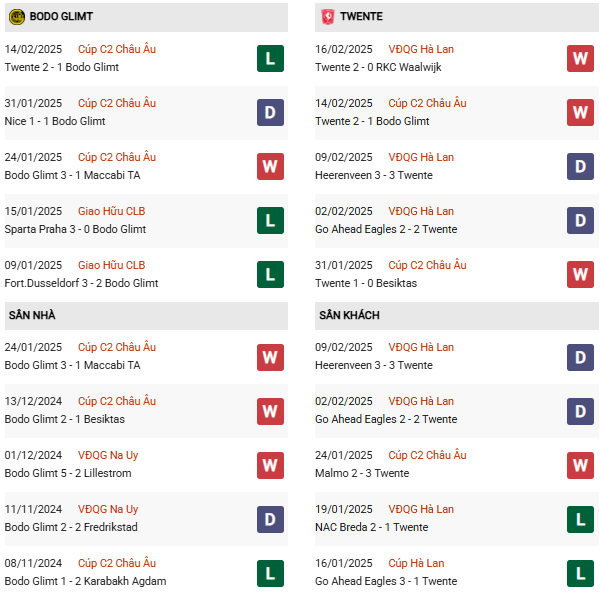Screen dimensions: 600x595
Task: Click the D badge for Nice 1 - 1 Bodo Glimt
Action: pos(270,112)
